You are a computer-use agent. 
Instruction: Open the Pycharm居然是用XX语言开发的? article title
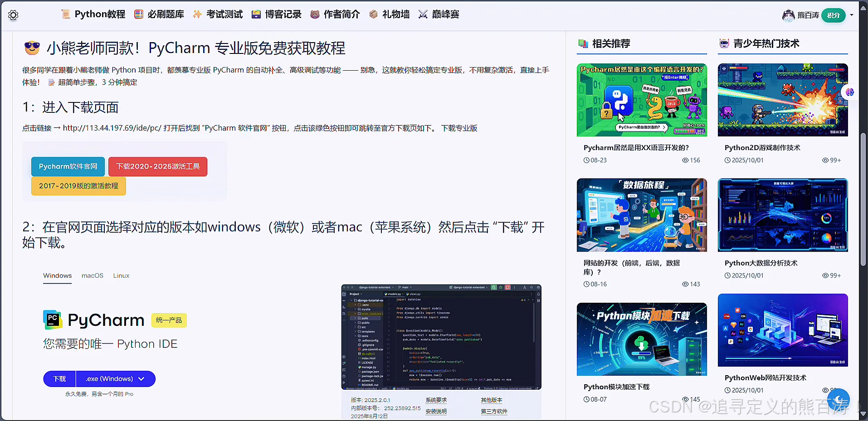click(636, 148)
